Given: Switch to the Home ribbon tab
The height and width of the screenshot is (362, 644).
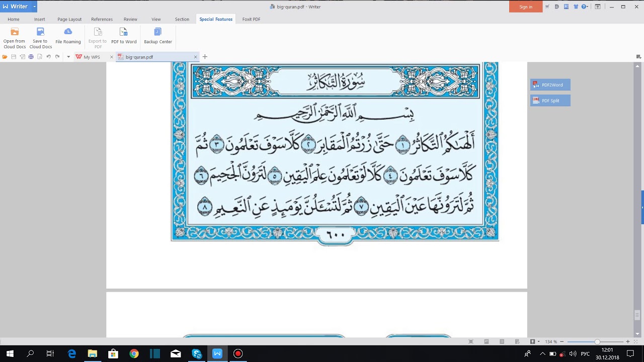Looking at the screenshot, I should [x=14, y=19].
